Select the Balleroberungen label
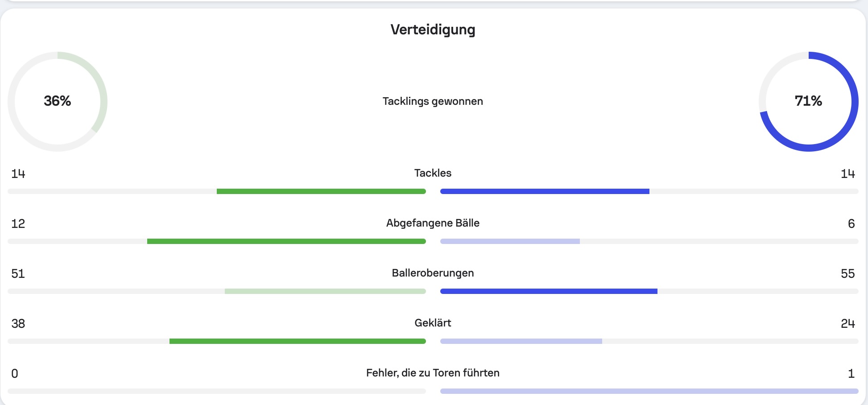Viewport: 868px width, 405px height. tap(433, 273)
